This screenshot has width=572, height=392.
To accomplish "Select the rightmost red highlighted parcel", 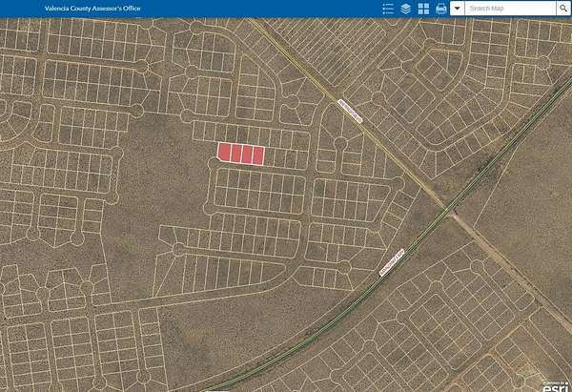I will point(257,155).
